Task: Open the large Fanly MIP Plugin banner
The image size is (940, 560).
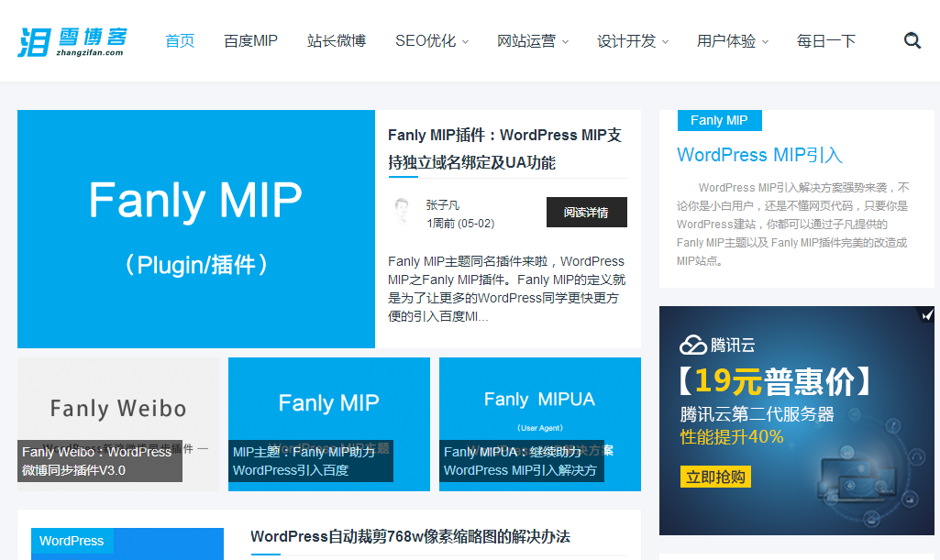Action: click(x=196, y=229)
